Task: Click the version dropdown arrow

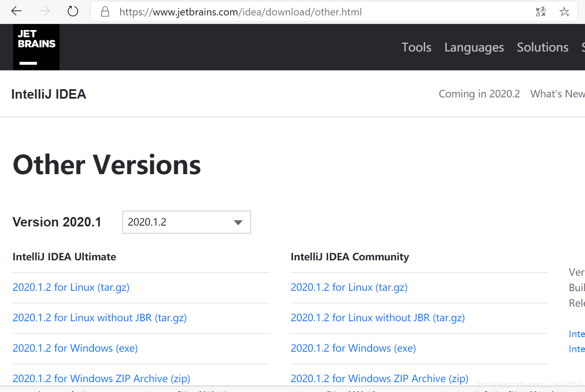Action: 238,222
